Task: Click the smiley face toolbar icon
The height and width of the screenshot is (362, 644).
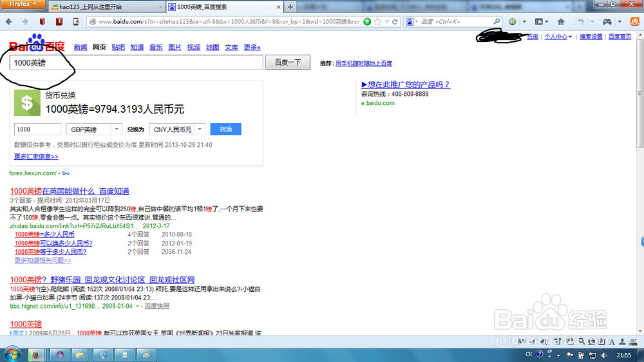Action: (512, 22)
